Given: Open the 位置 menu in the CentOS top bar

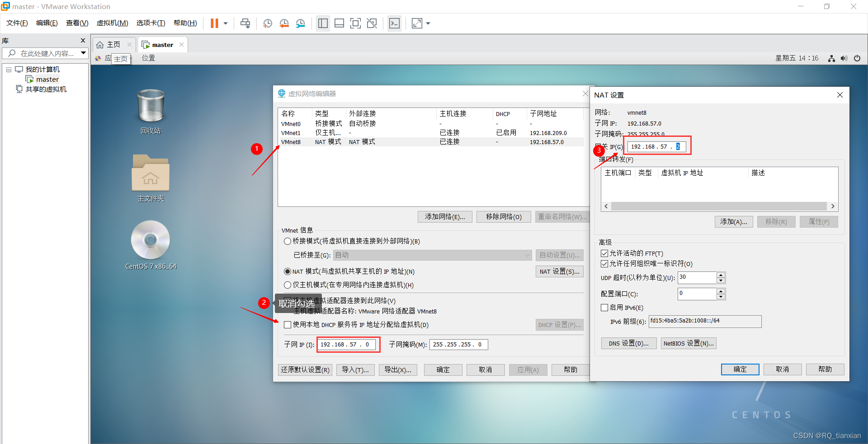Looking at the screenshot, I should pyautogui.click(x=149, y=58).
